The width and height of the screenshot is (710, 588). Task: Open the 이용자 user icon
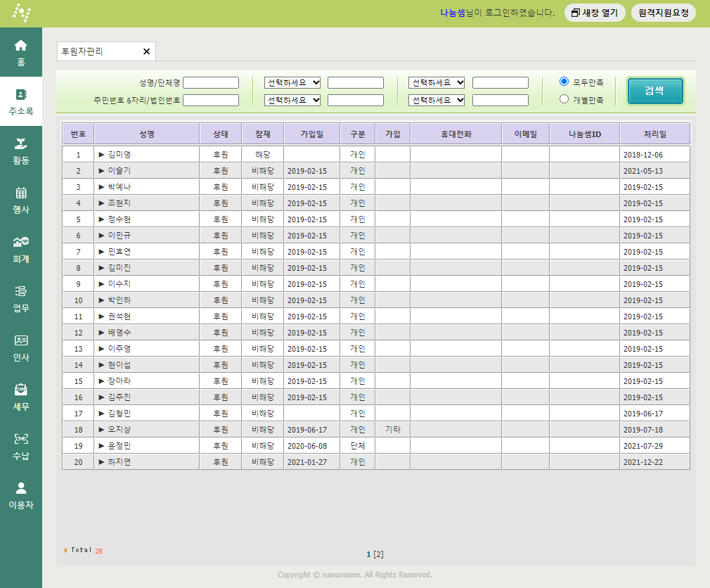pos(21,488)
